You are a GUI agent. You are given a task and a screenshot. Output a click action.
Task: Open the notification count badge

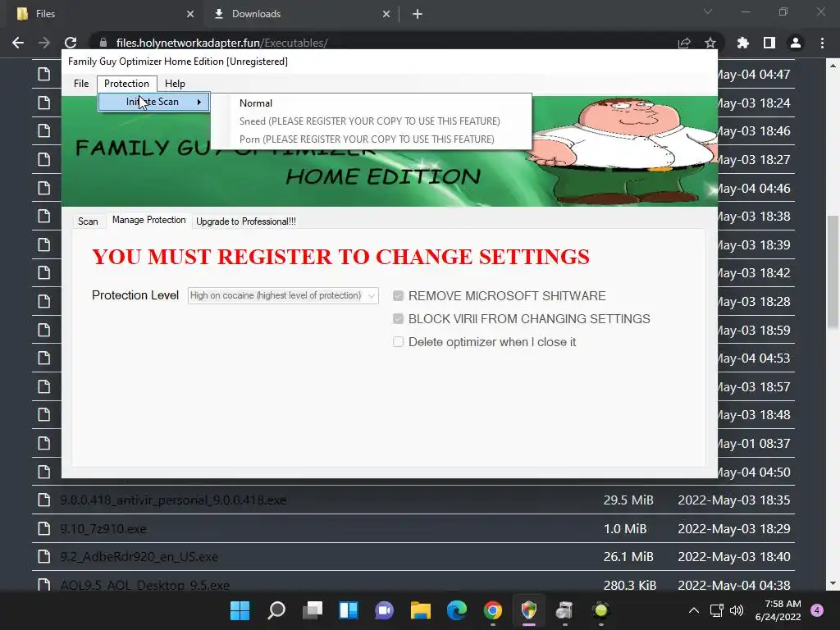tap(817, 610)
